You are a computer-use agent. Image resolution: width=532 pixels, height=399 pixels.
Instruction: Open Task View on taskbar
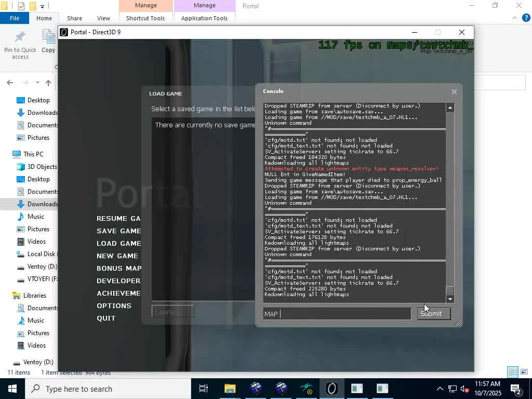pos(204,389)
